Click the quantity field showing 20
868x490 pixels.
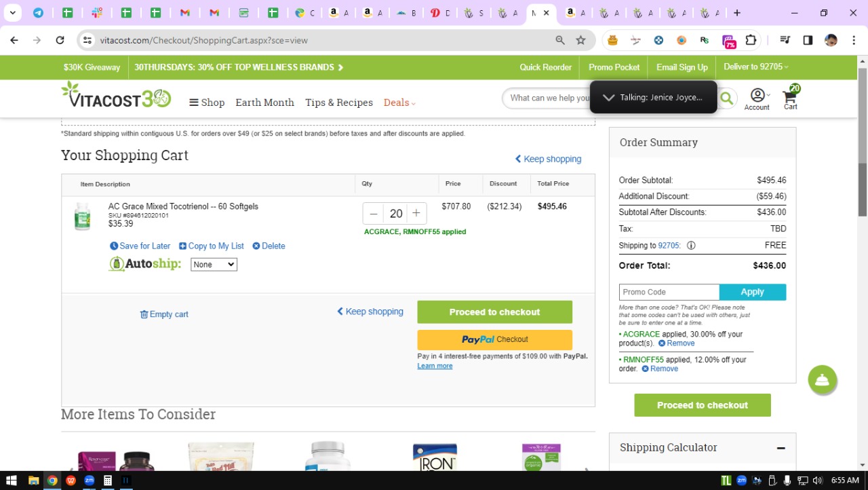[396, 213]
